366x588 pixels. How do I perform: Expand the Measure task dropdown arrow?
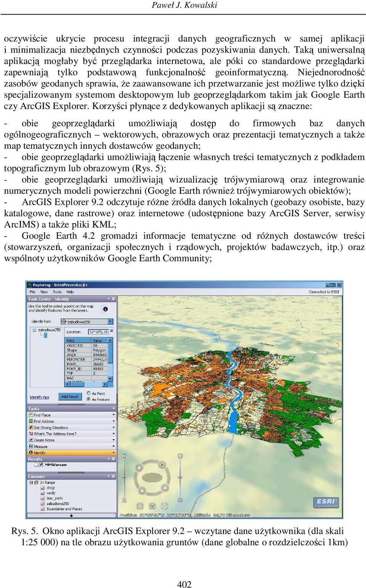113,446
